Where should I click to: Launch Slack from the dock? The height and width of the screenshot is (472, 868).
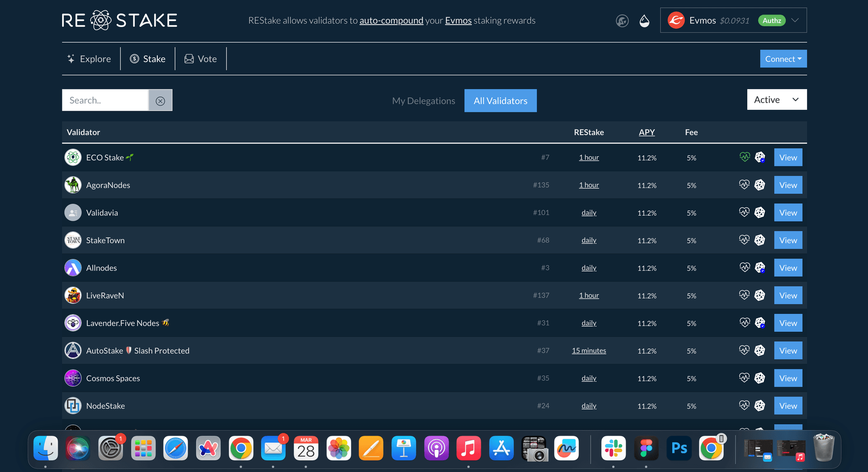pos(613,448)
